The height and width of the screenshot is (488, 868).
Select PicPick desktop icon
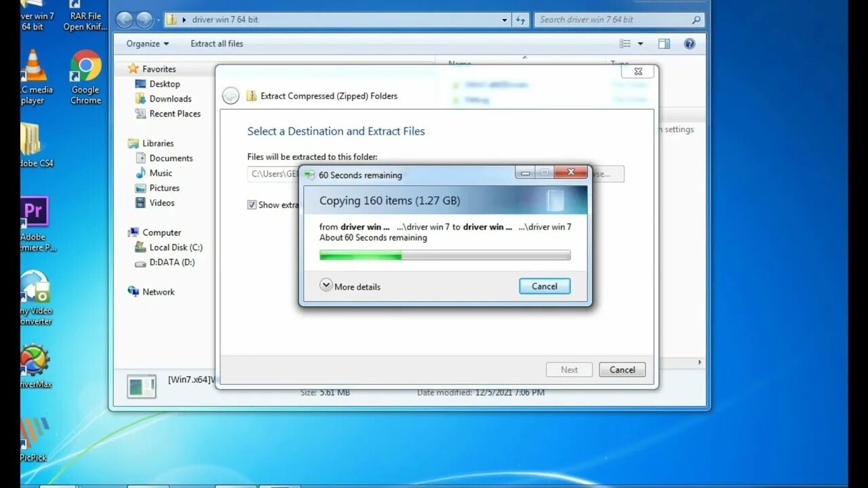tap(34, 439)
